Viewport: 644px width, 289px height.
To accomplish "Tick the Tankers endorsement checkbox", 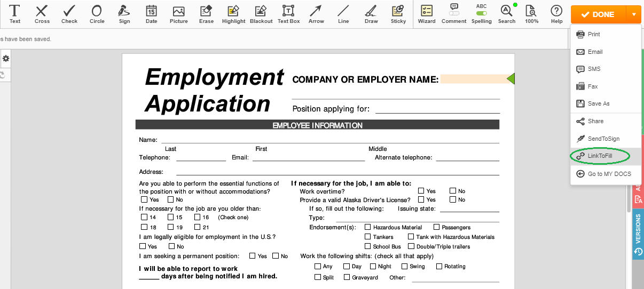I will click(368, 237).
